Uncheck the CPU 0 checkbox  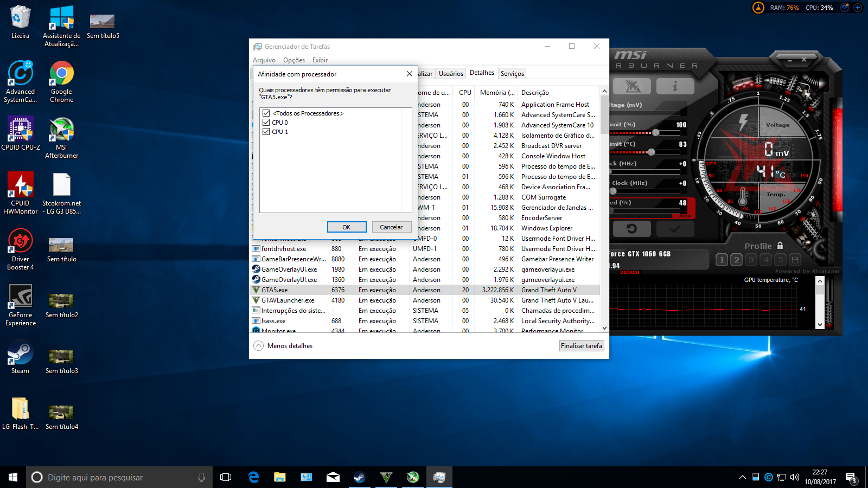coord(266,123)
